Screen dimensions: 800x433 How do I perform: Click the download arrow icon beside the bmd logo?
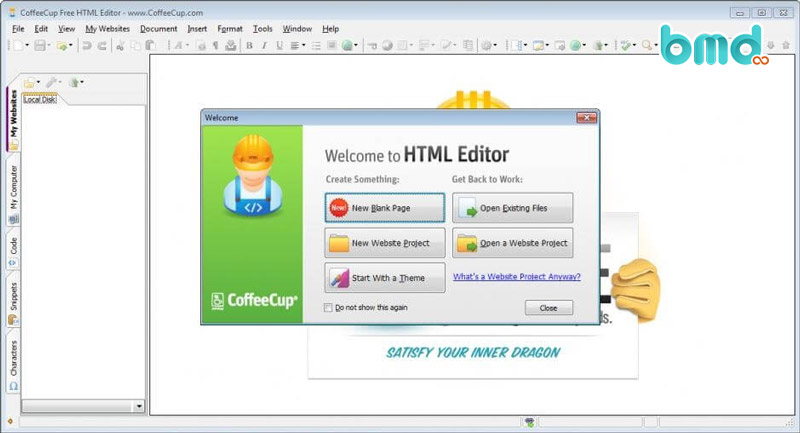pyautogui.click(x=770, y=45)
